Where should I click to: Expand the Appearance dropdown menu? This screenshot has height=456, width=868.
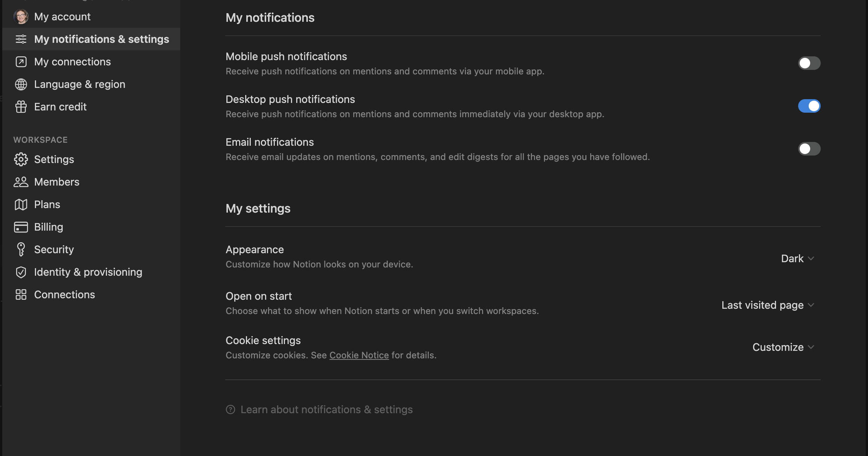coord(797,258)
